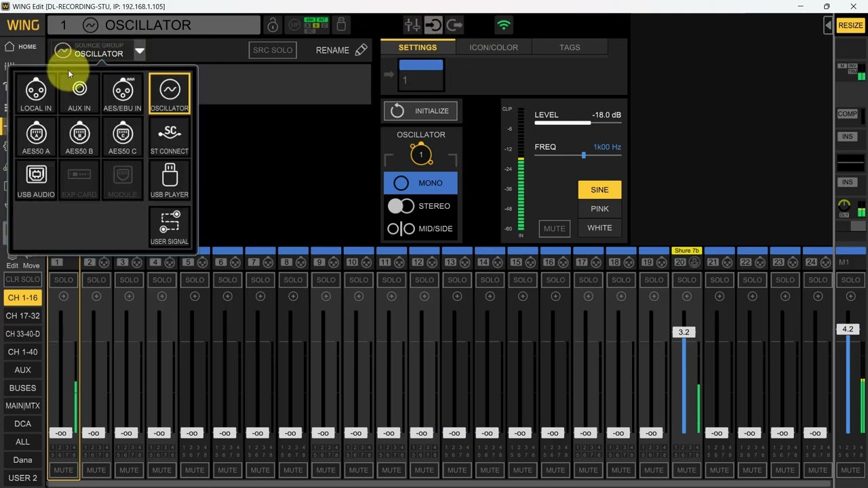Select the PINK noise type

pyautogui.click(x=599, y=209)
